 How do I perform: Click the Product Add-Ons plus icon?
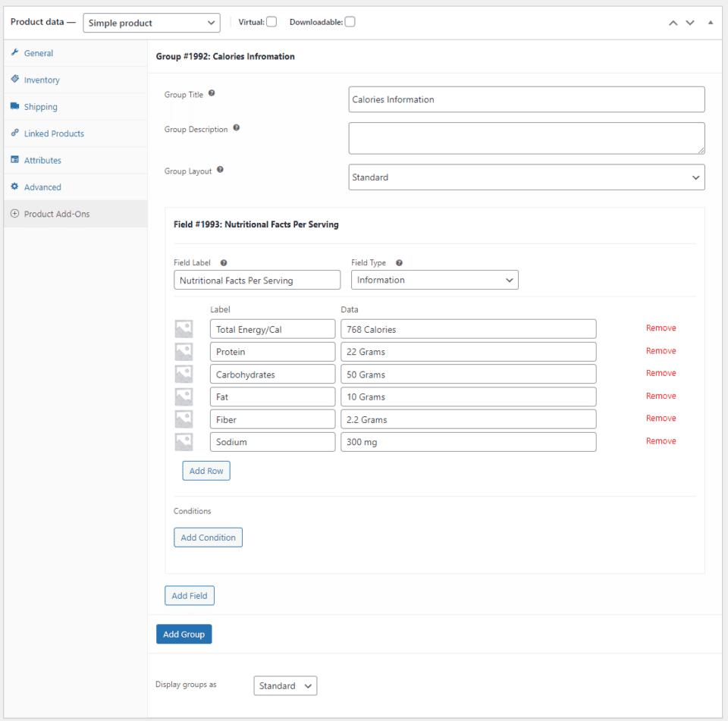[15, 214]
